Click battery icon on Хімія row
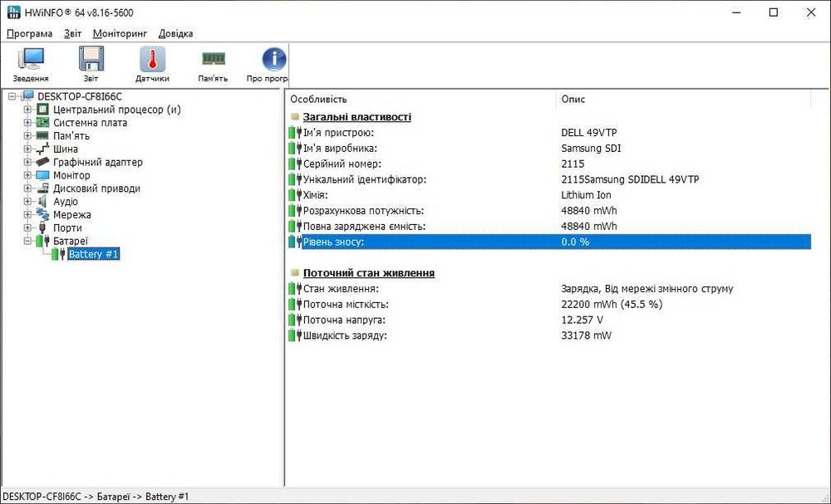831x504 pixels. tap(295, 195)
